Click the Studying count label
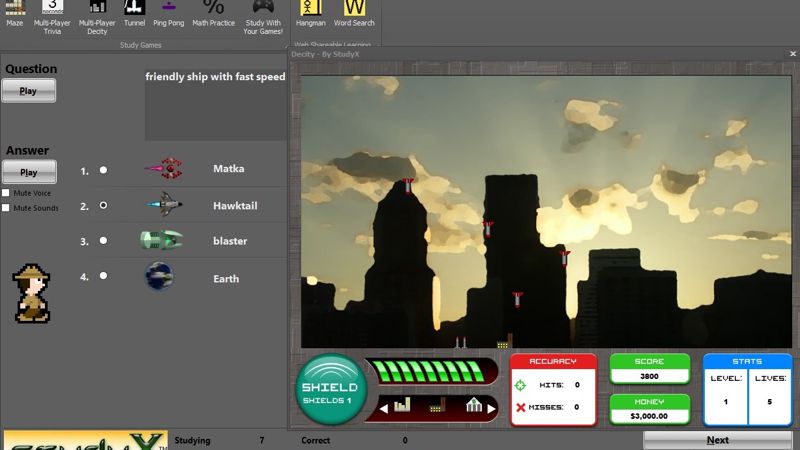Viewport: 800px width, 450px height. (192, 440)
